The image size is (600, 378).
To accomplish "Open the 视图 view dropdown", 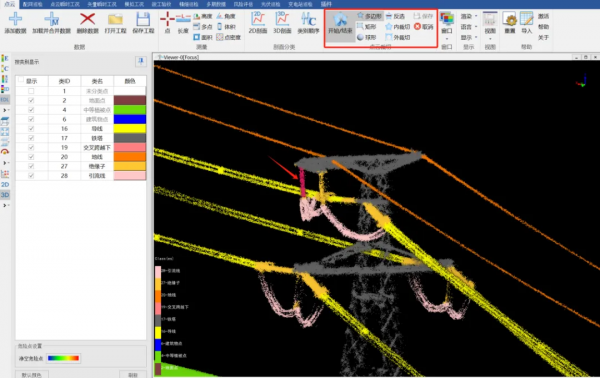I will (x=490, y=26).
